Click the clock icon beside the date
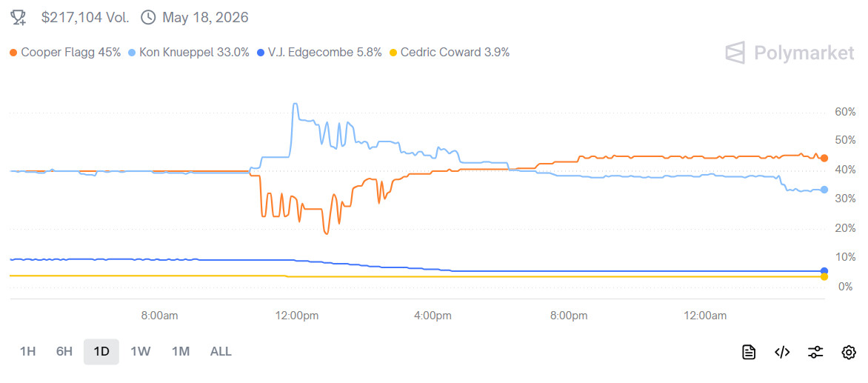This screenshot has width=868, height=383. point(148,17)
